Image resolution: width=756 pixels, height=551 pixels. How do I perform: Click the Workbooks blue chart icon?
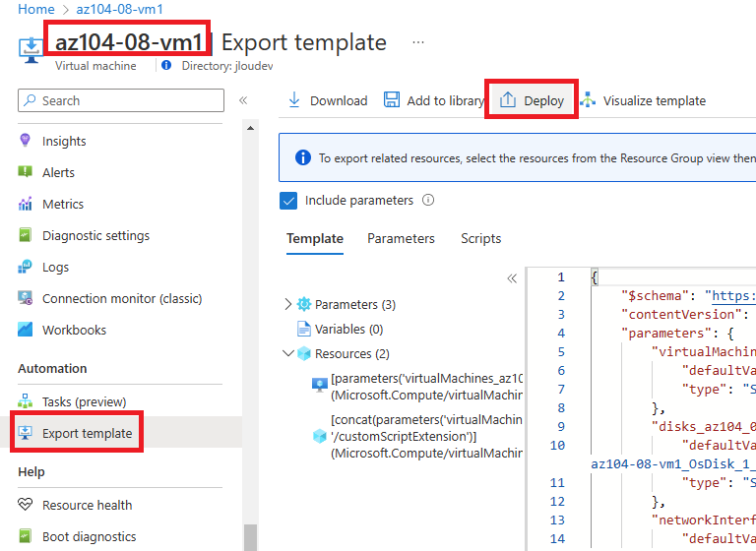click(x=25, y=330)
